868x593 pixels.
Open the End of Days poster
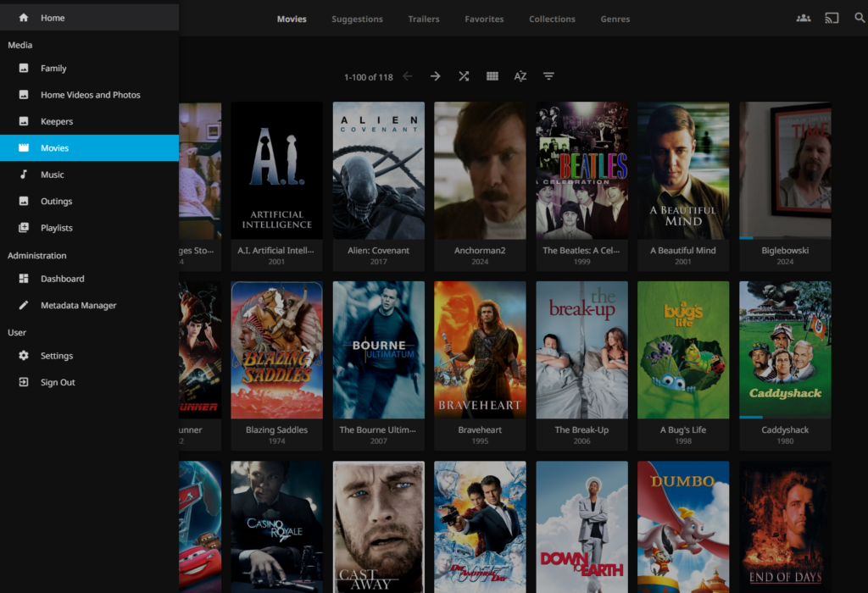pos(785,527)
